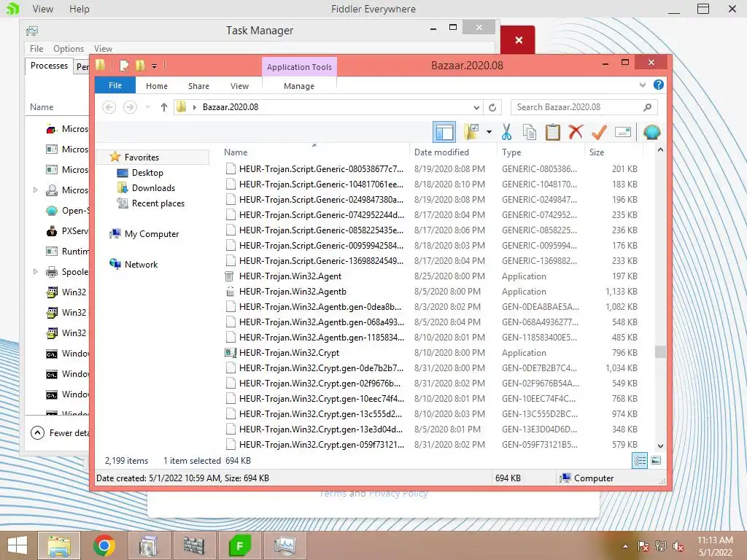Go forward with the right arrow button
Viewport: 747px width, 560px height.
[x=130, y=107]
